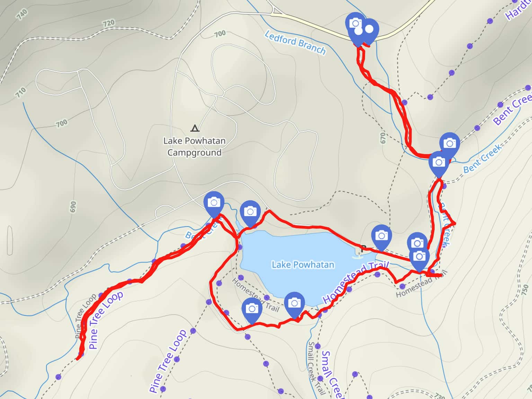The height and width of the screenshot is (399, 532).
Task: Click the red track's southwest endpoint
Action: tap(78, 358)
